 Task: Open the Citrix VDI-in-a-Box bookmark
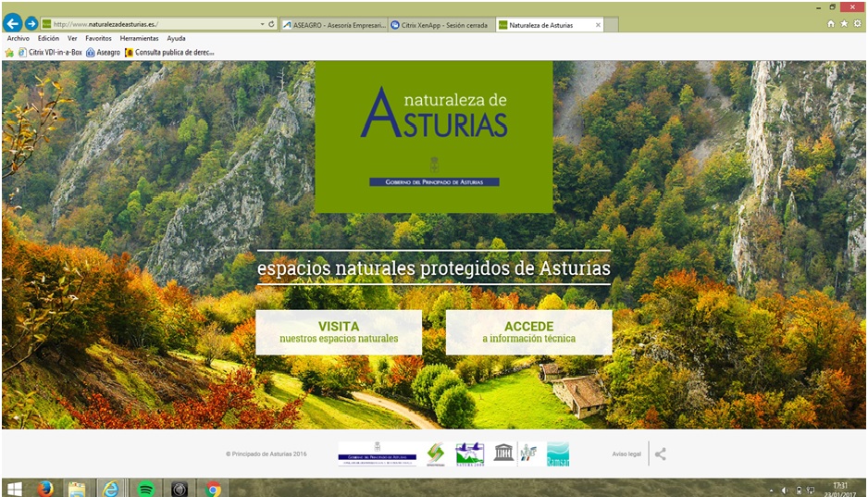[50, 53]
